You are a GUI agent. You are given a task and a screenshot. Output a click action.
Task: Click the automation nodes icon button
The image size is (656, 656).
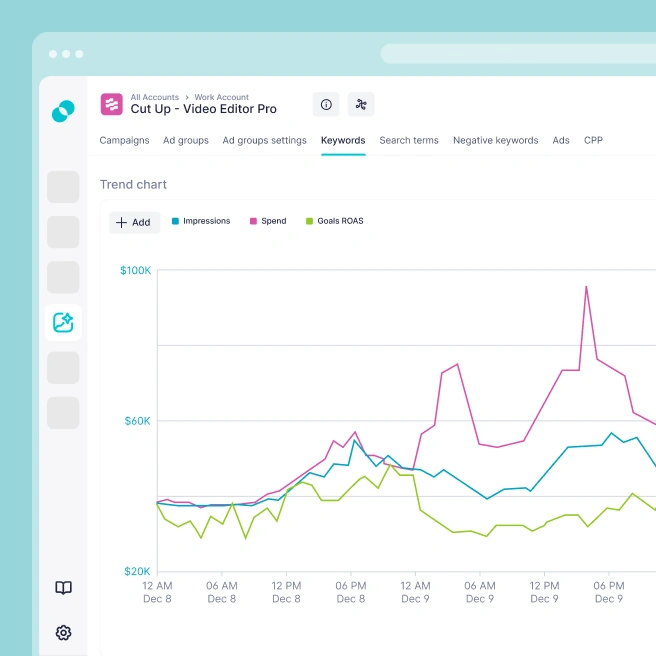click(x=361, y=104)
